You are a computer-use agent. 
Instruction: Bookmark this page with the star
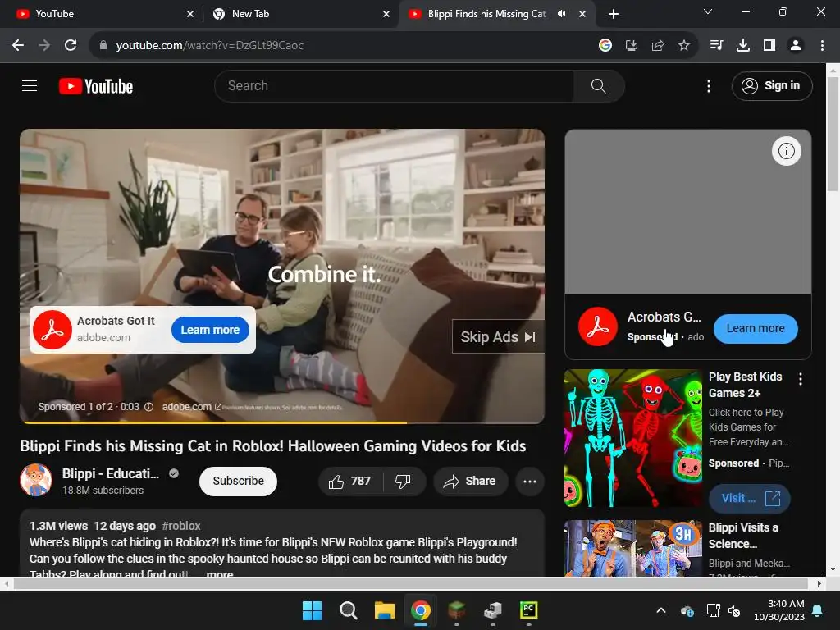(683, 46)
